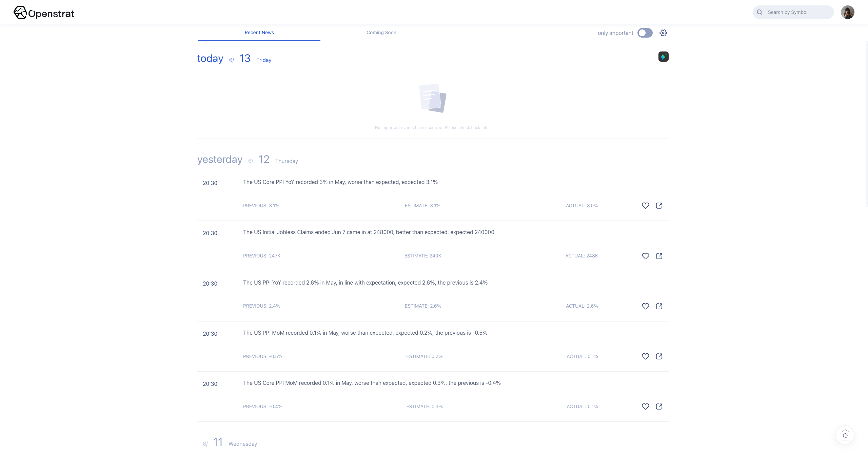Open the settings gear icon
Screen dimensions: 868x458
tap(663, 33)
